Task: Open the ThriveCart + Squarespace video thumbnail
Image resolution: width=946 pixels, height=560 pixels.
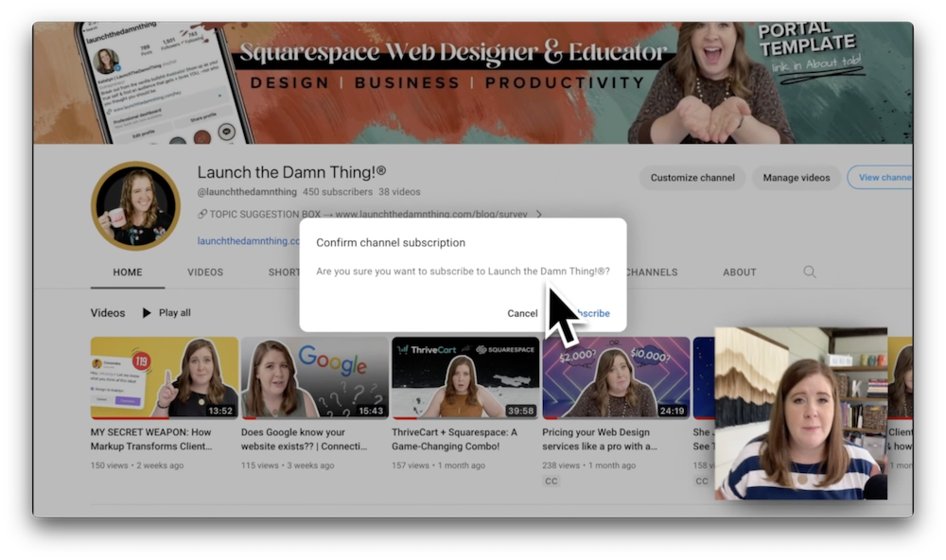Action: 465,377
